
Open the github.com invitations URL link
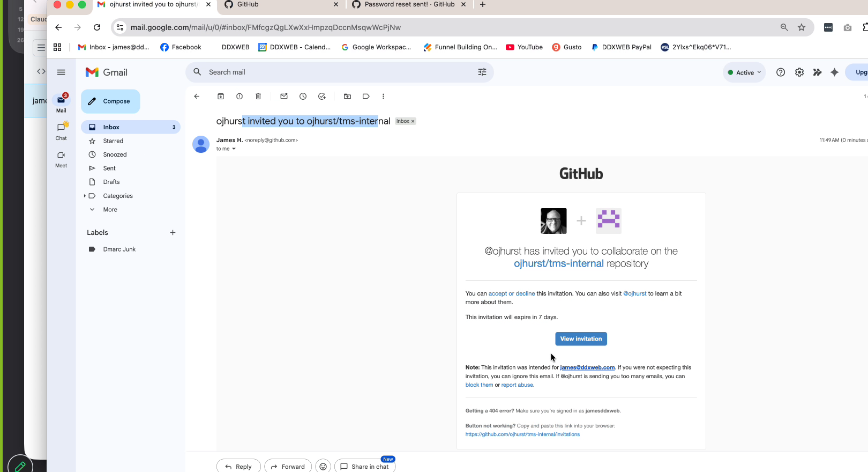pyautogui.click(x=522, y=434)
